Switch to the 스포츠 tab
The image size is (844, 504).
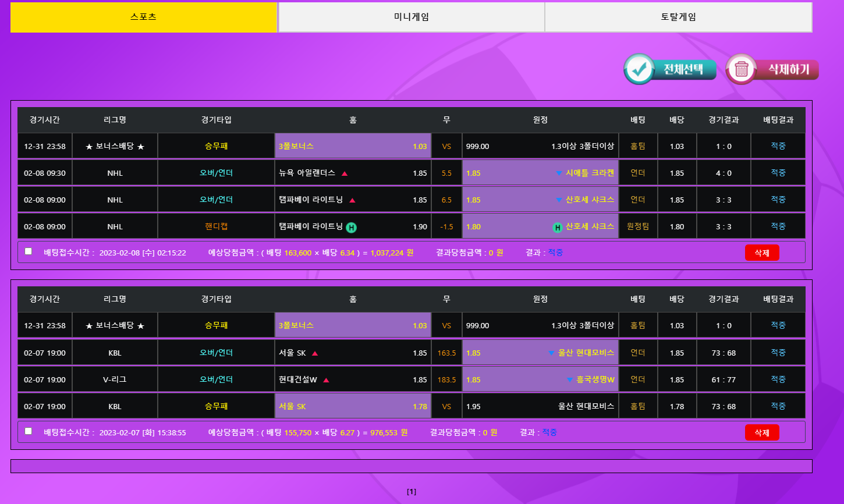tap(144, 17)
